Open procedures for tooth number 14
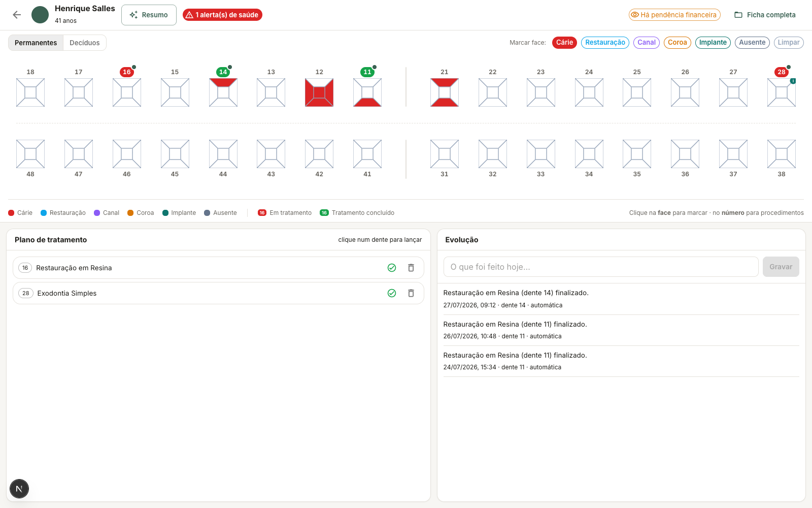Screen dimensions: 812x508 click(223, 72)
